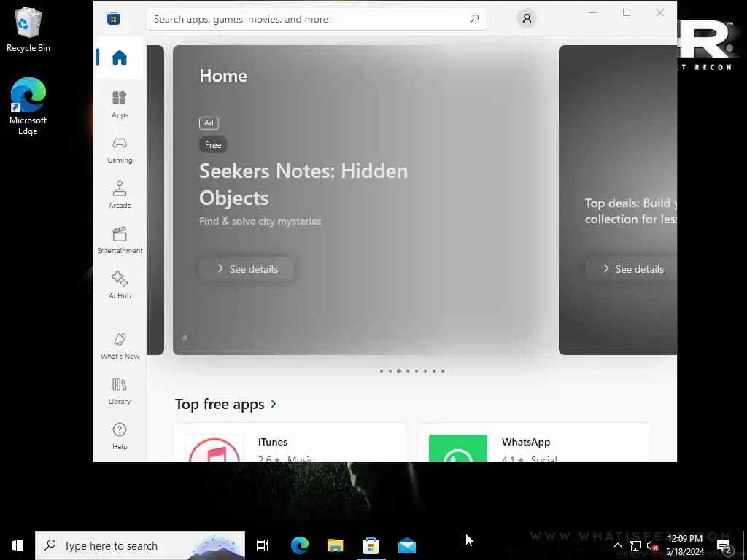Select the Microsoft Store taskbar icon
Image resolution: width=747 pixels, height=560 pixels.
pos(371,545)
